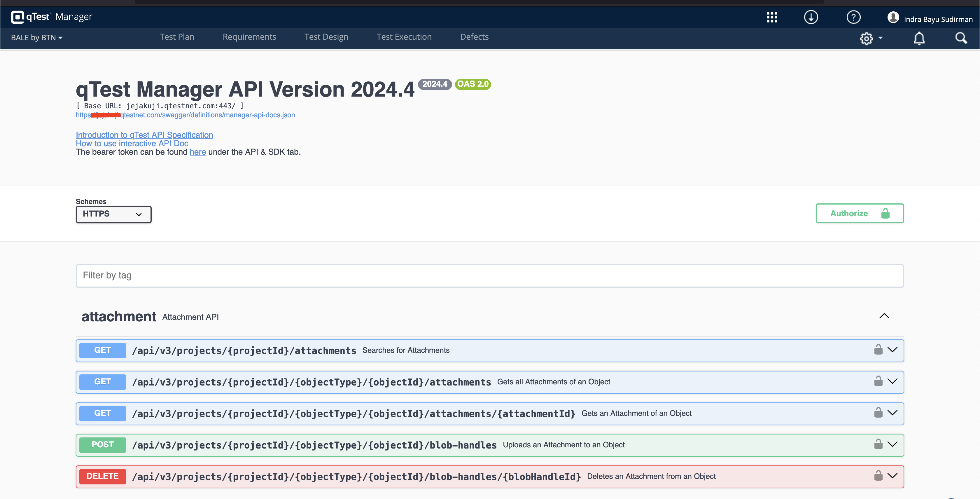Open Introduction to qTest API Specification link
This screenshot has height=499, width=980.
coord(144,135)
